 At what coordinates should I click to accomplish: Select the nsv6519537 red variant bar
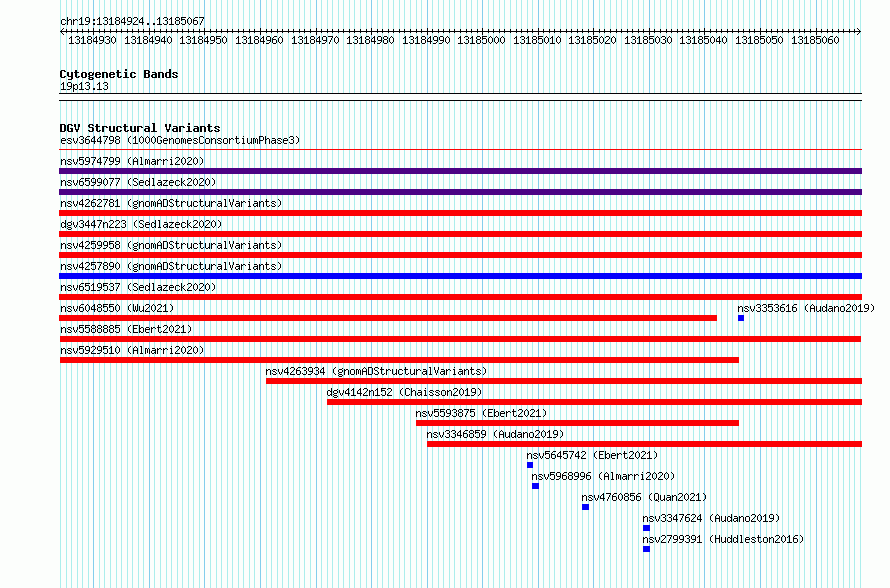(x=460, y=297)
